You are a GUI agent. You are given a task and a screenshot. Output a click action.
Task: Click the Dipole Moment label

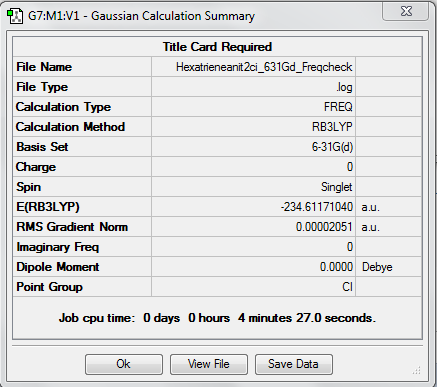coord(58,267)
